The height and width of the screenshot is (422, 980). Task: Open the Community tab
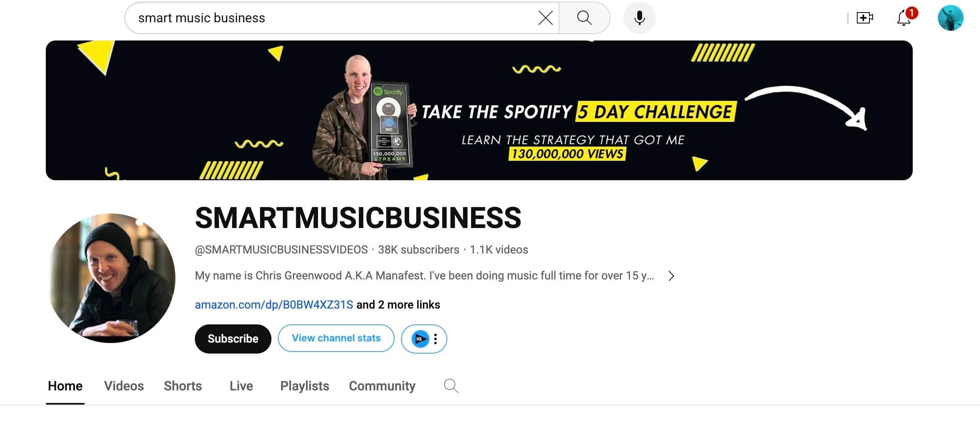pos(382,386)
